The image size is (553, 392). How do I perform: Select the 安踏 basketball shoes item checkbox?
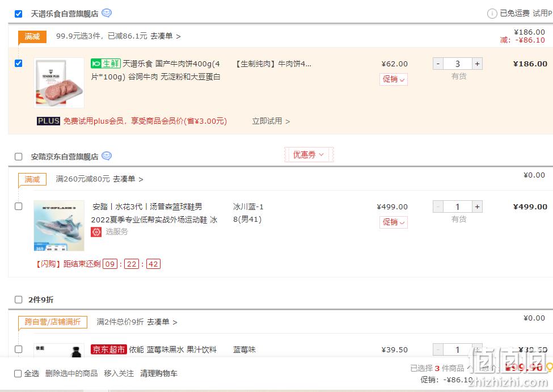[x=18, y=206]
